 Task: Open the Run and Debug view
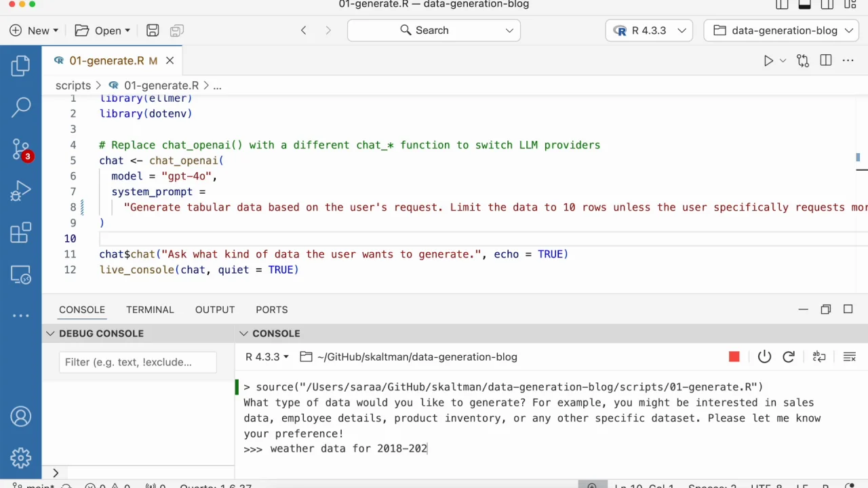click(20, 191)
